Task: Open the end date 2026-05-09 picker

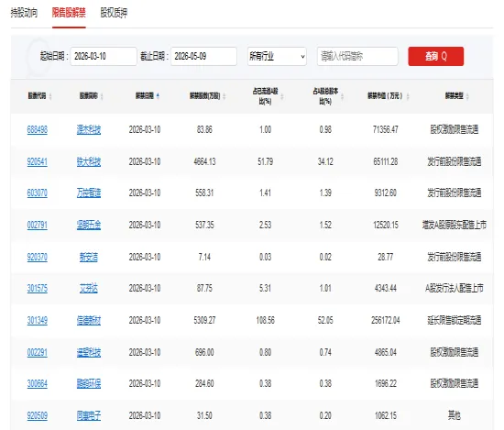Action: (x=203, y=57)
